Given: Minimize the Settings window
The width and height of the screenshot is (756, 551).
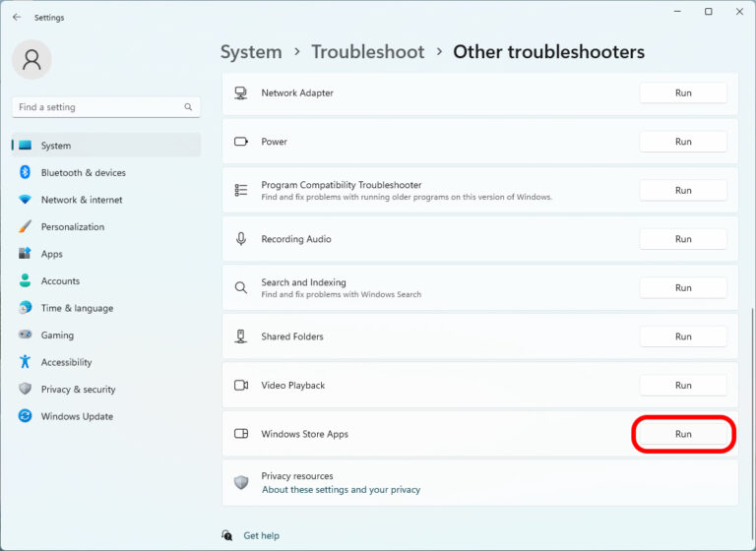Looking at the screenshot, I should click(677, 12).
